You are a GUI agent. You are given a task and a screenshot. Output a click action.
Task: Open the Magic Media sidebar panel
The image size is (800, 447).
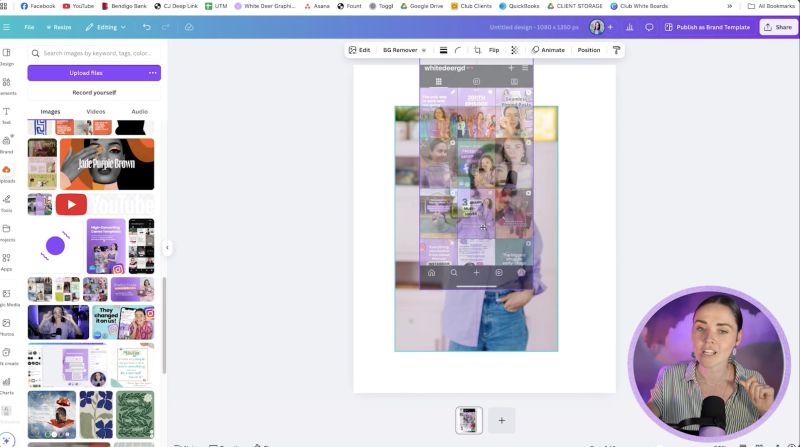pos(8,297)
